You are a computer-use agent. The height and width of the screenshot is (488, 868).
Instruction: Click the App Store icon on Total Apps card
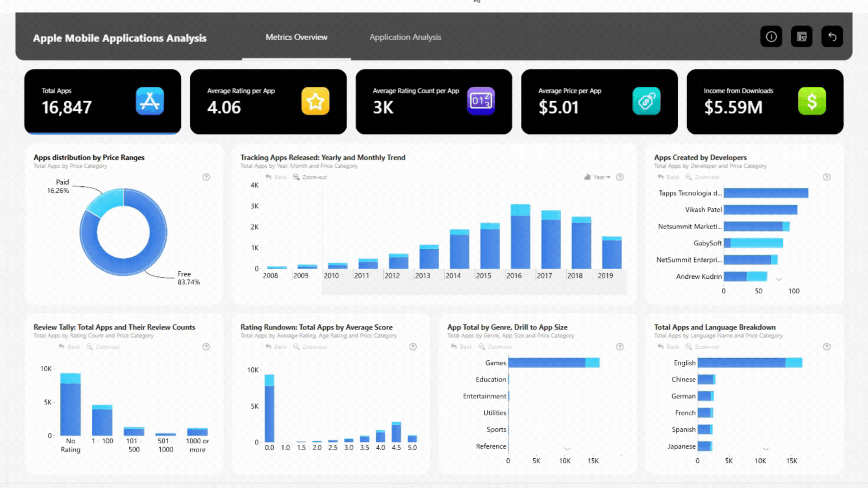point(150,101)
